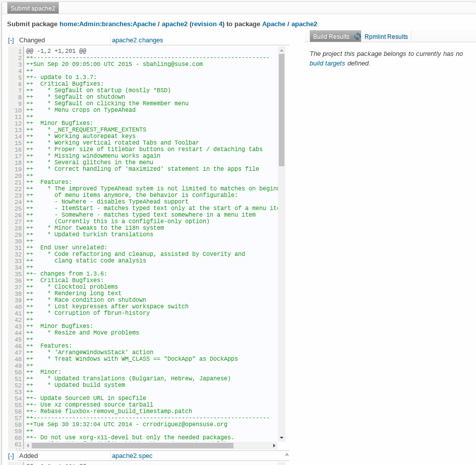Click line number 1 in the diff
The height and width of the screenshot is (465, 476).
[x=19, y=51]
